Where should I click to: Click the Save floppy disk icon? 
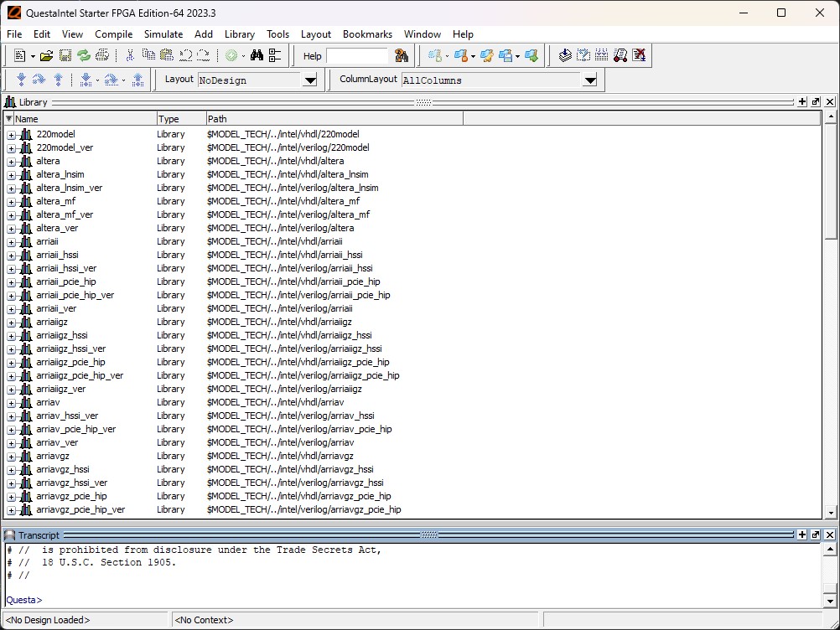[x=65, y=55]
